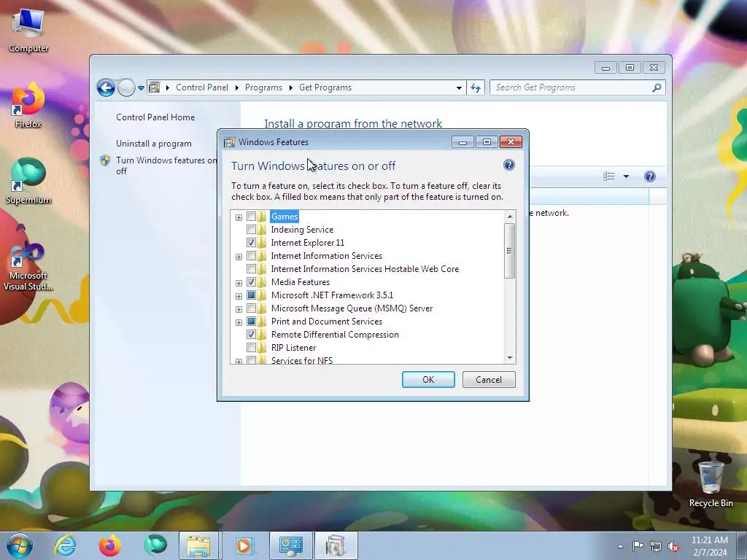The image size is (747, 560).
Task: Select the Services for NFS label
Action: pyautogui.click(x=301, y=360)
